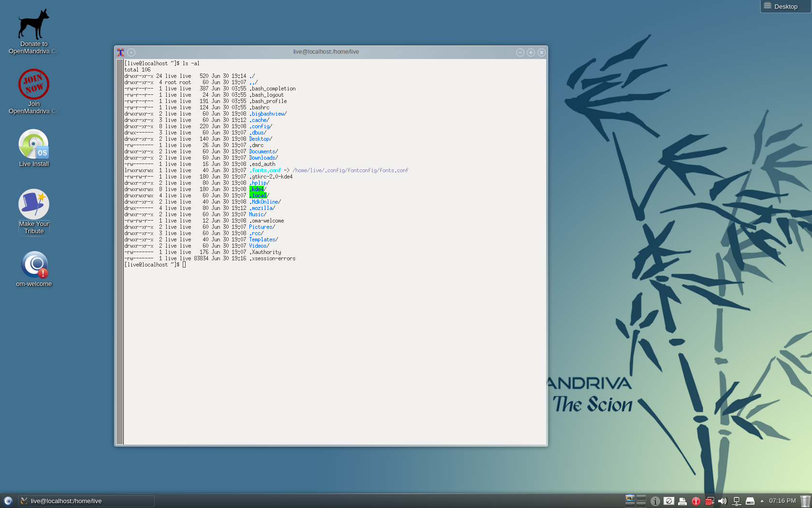Open the device notifier drive icon
The width and height of the screenshot is (812, 508).
750,501
